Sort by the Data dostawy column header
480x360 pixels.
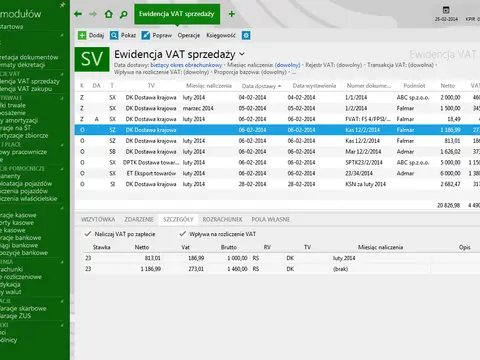[x=261, y=86]
